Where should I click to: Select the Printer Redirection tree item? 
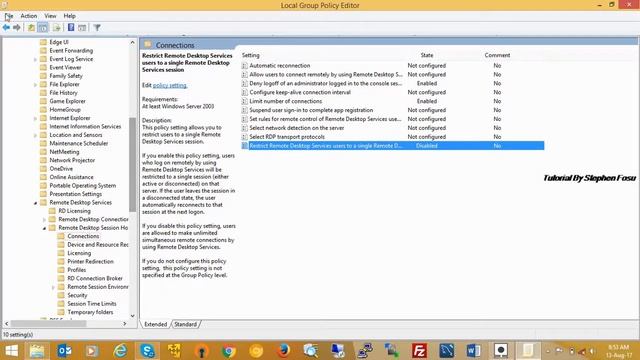point(90,262)
